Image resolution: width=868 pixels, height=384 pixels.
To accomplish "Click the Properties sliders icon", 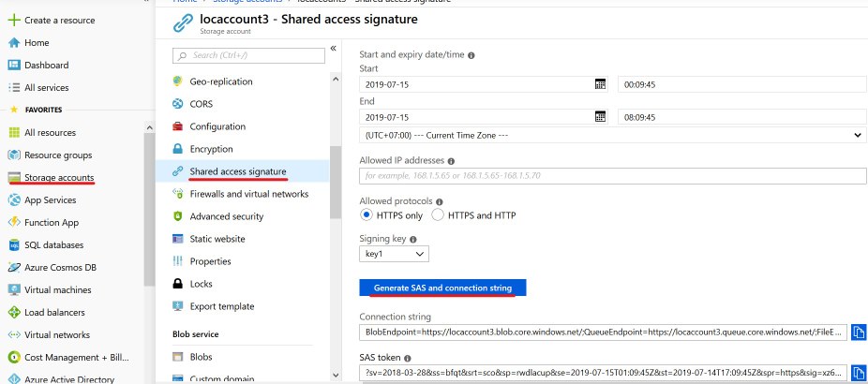I will 177,261.
